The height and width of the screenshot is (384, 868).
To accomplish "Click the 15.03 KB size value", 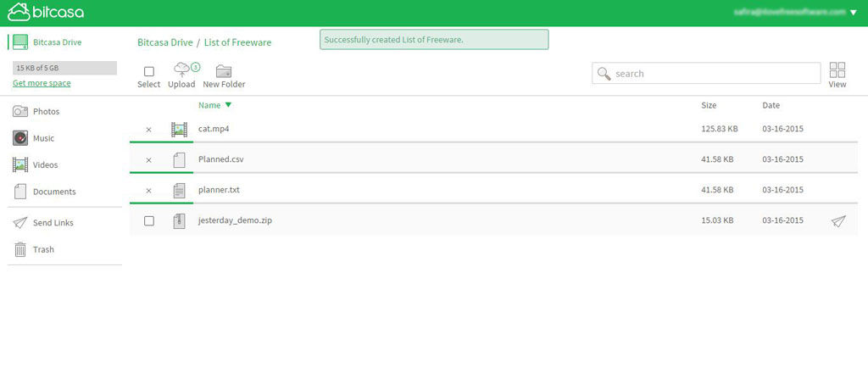I will click(x=717, y=220).
